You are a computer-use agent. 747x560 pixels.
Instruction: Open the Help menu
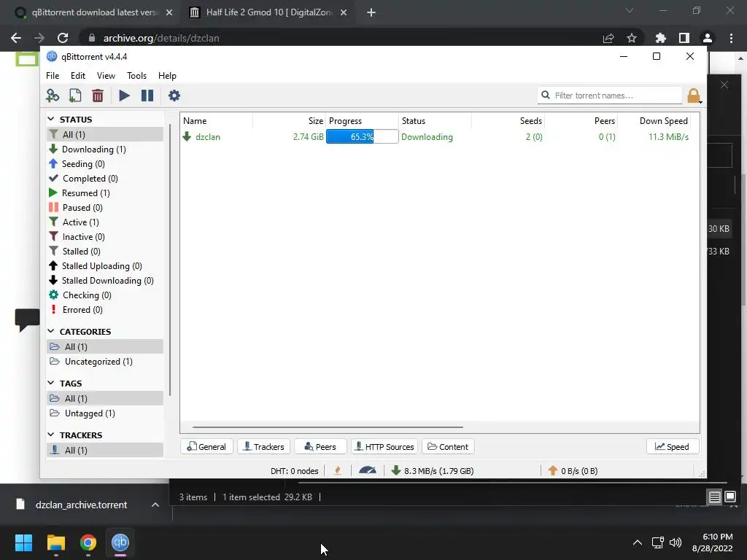click(x=167, y=76)
